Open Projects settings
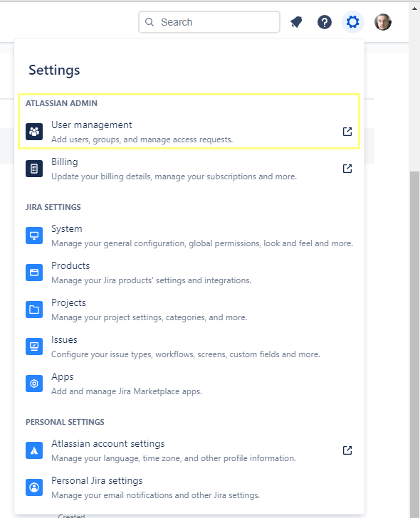 pyautogui.click(x=189, y=310)
